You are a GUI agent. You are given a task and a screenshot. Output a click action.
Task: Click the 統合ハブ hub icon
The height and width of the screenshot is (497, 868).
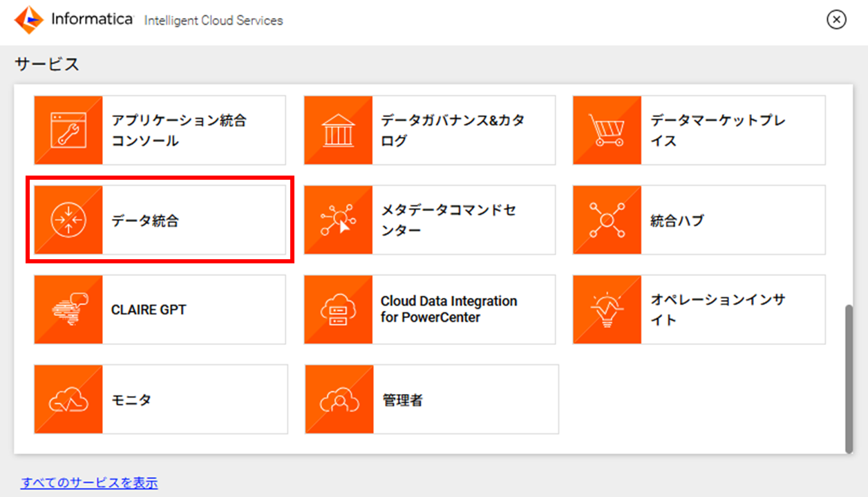(607, 220)
